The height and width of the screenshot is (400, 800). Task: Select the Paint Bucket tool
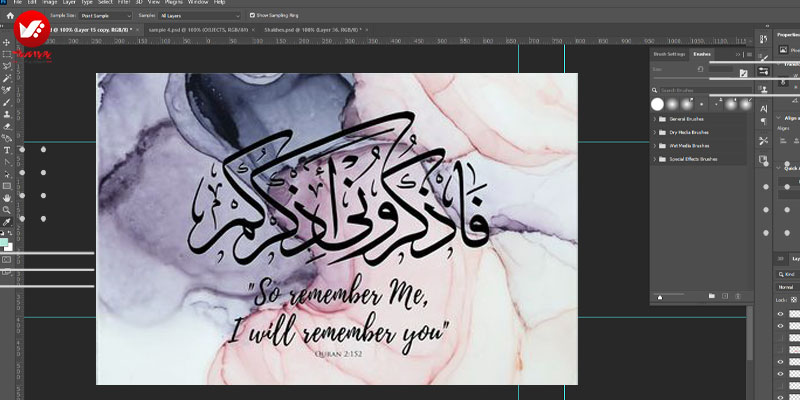(7, 138)
